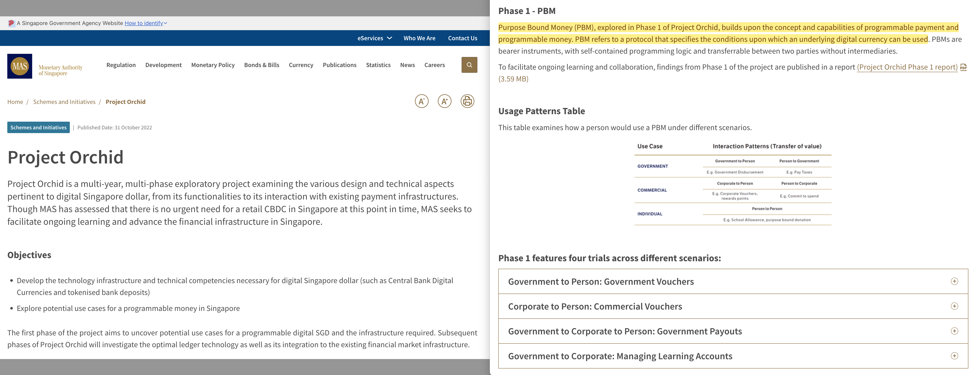Click the Usage Patterns Table image

coord(733,183)
